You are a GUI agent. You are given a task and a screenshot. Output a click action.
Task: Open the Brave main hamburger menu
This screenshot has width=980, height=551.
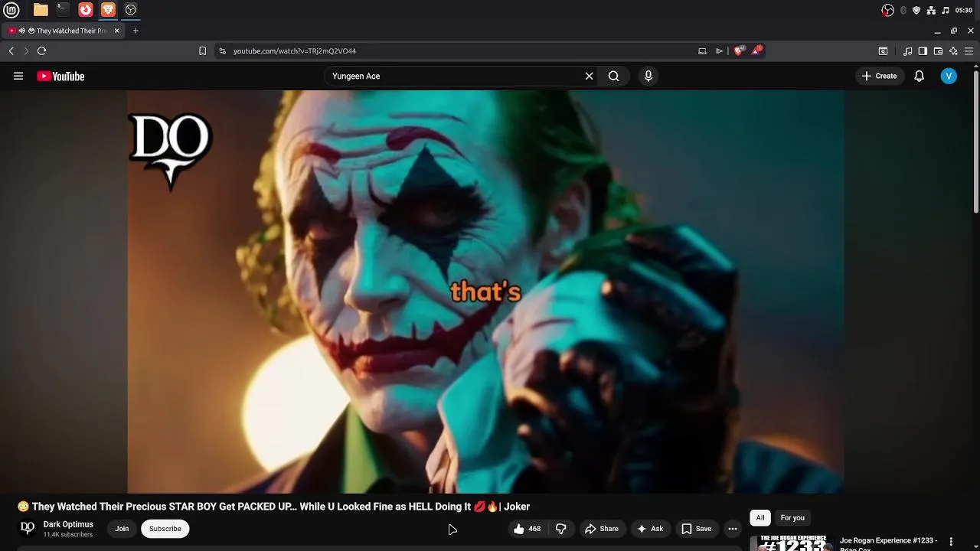pos(969,51)
